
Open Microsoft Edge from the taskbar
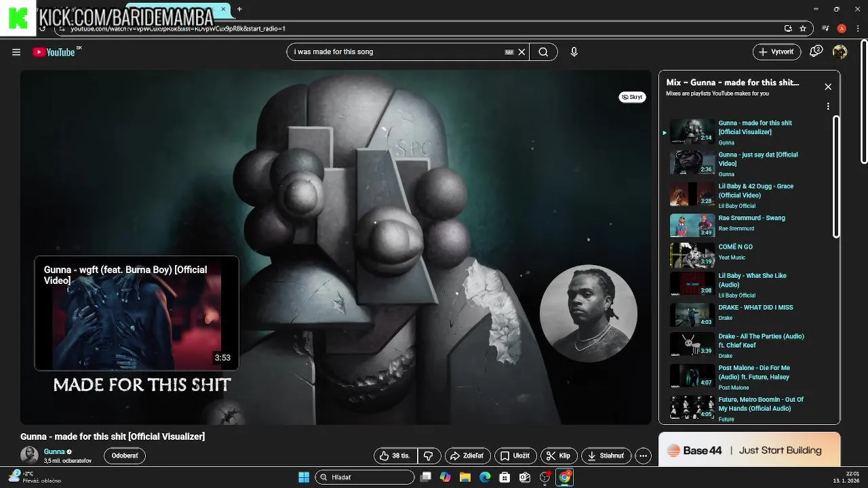[485, 477]
